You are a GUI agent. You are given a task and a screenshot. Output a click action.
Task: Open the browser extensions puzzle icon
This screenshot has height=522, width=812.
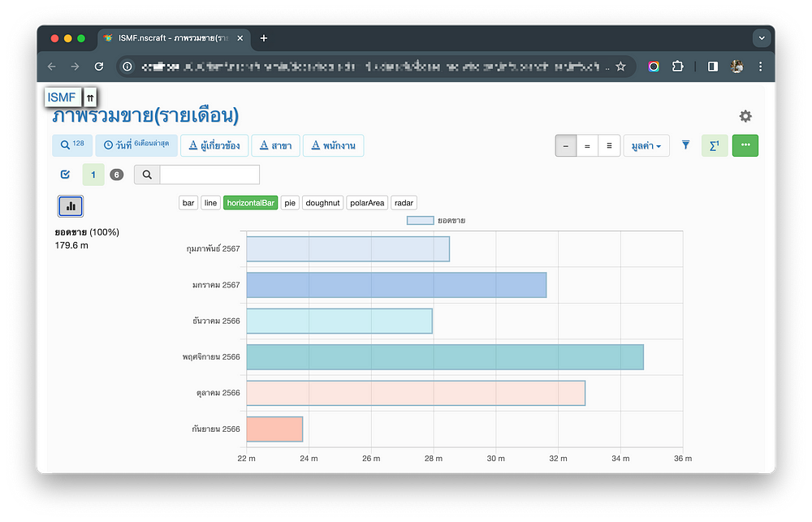click(x=677, y=67)
